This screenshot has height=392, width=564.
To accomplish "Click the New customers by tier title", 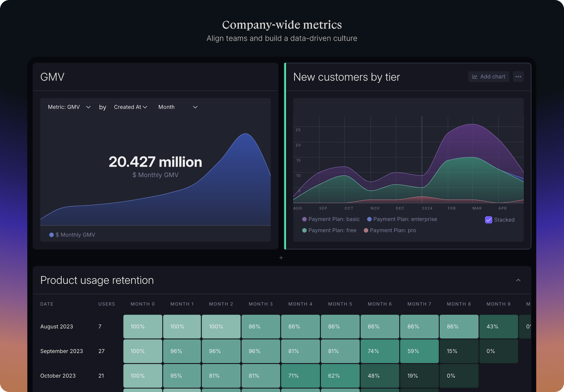I will [x=346, y=77].
